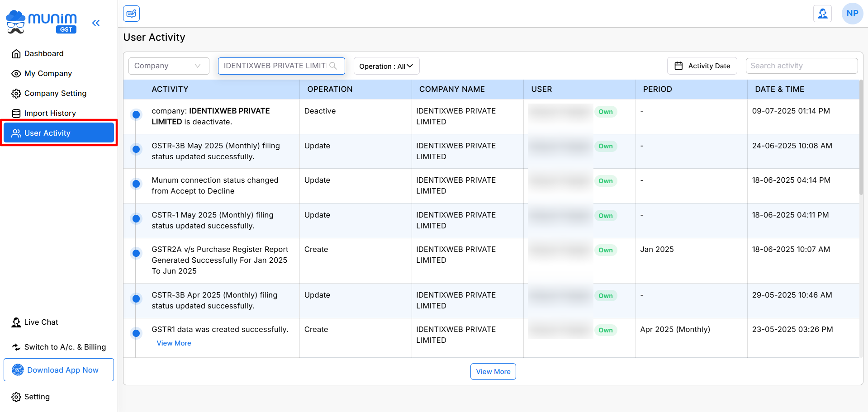Open the NP profile avatar
The width and height of the screenshot is (868, 412).
click(852, 14)
